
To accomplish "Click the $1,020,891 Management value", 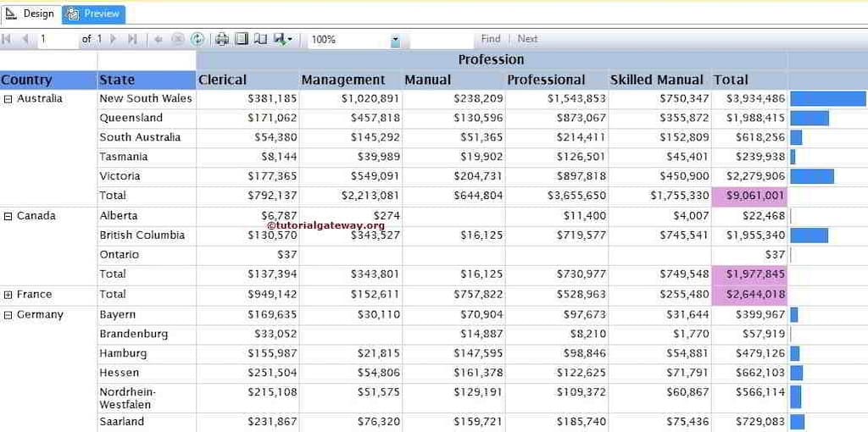I will [x=370, y=99].
